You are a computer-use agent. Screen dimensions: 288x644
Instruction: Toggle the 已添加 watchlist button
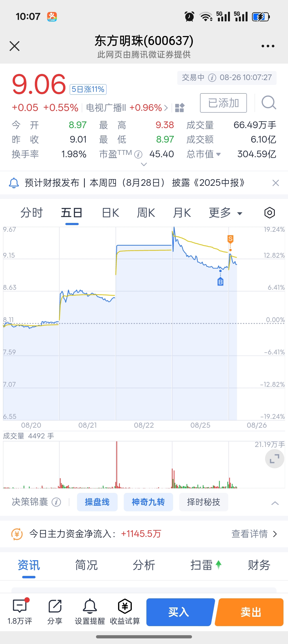223,103
